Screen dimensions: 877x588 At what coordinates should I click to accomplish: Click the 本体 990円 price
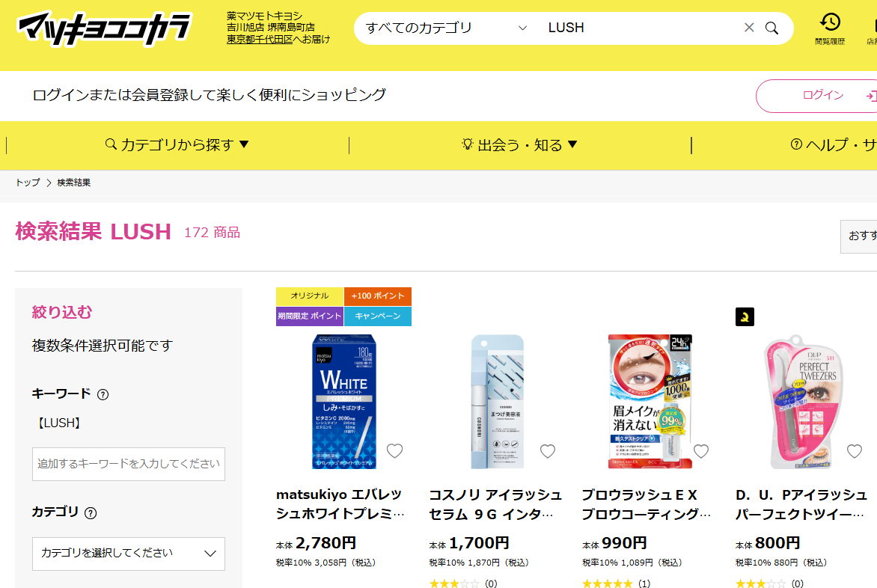(x=614, y=543)
